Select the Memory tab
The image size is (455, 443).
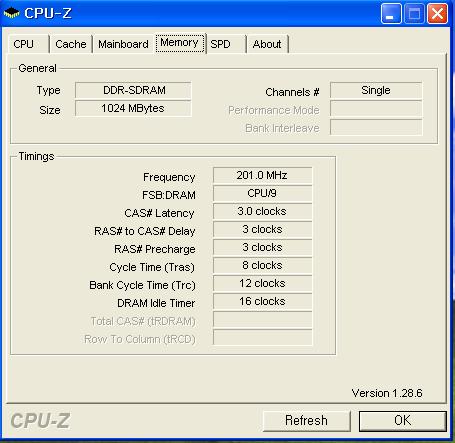pyautogui.click(x=180, y=43)
